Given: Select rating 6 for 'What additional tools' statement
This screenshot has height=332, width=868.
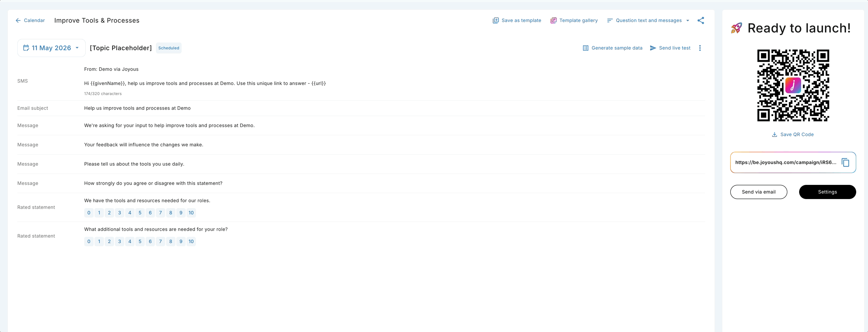Looking at the screenshot, I should (150, 242).
